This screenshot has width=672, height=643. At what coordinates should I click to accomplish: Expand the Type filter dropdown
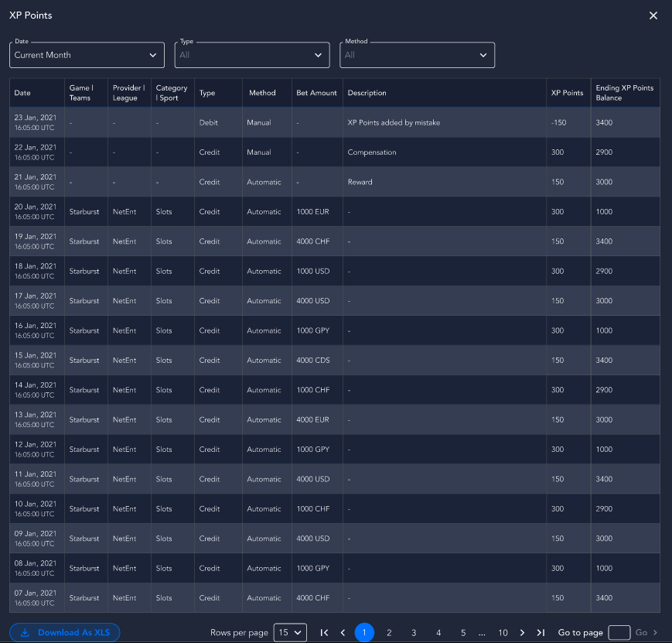click(252, 55)
